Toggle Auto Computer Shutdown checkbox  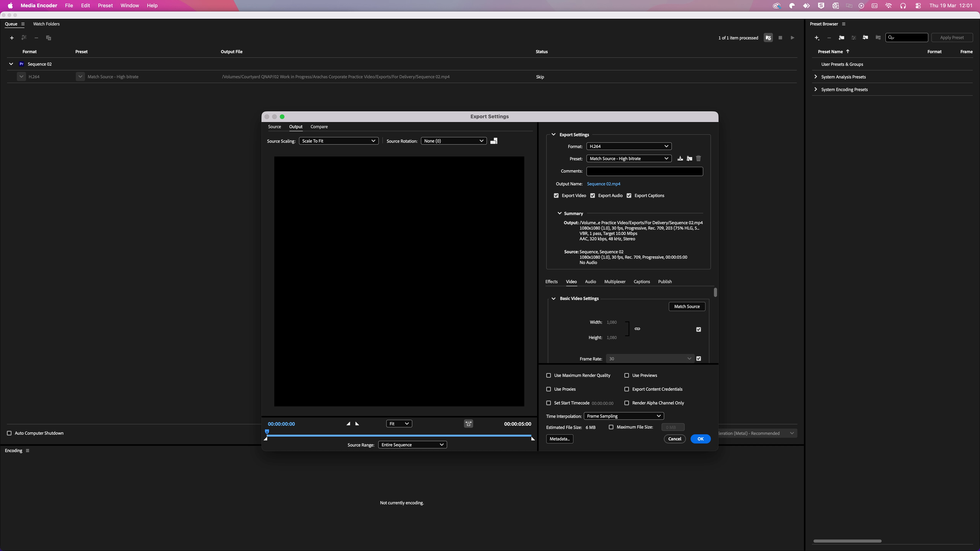coord(9,433)
